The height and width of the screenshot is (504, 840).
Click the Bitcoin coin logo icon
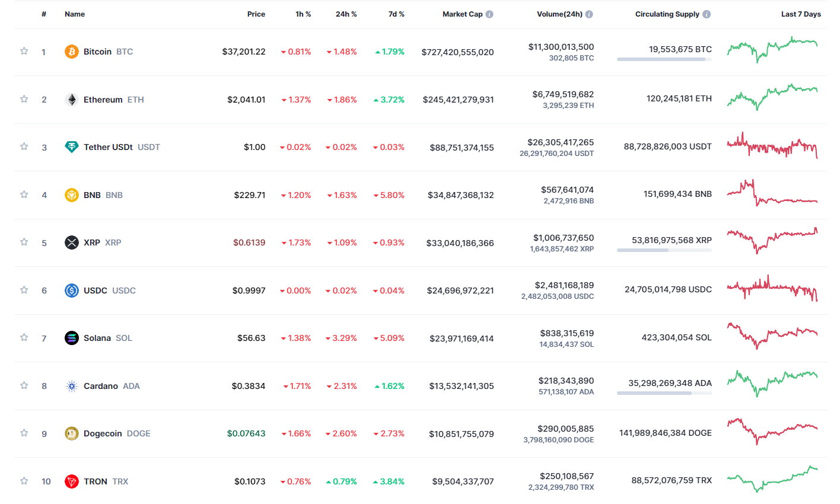tap(71, 52)
